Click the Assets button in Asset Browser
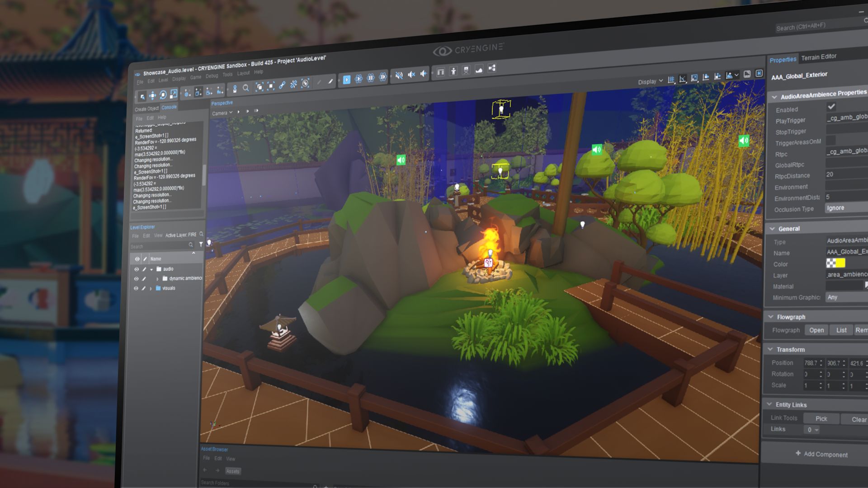Screen dimensions: 868x488 coord(233,471)
